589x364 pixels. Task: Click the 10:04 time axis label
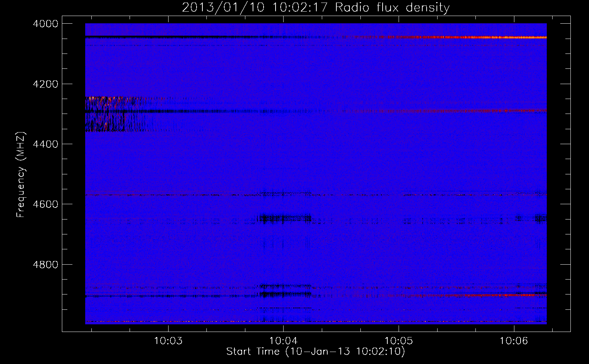(283, 341)
